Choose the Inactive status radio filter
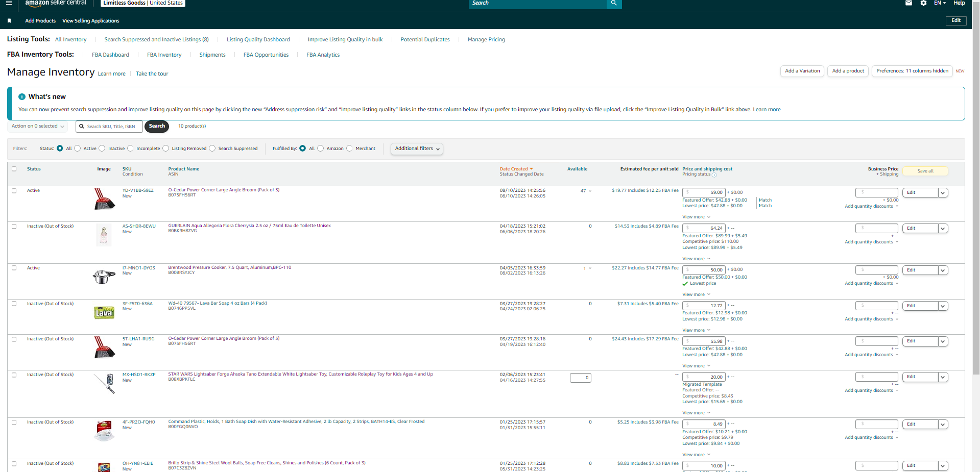The height and width of the screenshot is (472, 980). pos(102,148)
